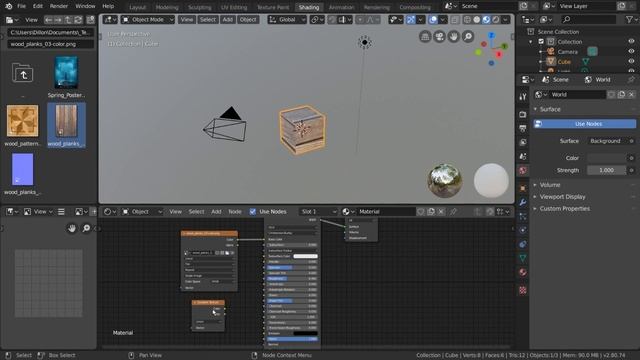This screenshot has width=640, height=360.
Task: Open the Object properties tab
Action: pyautogui.click(x=523, y=188)
